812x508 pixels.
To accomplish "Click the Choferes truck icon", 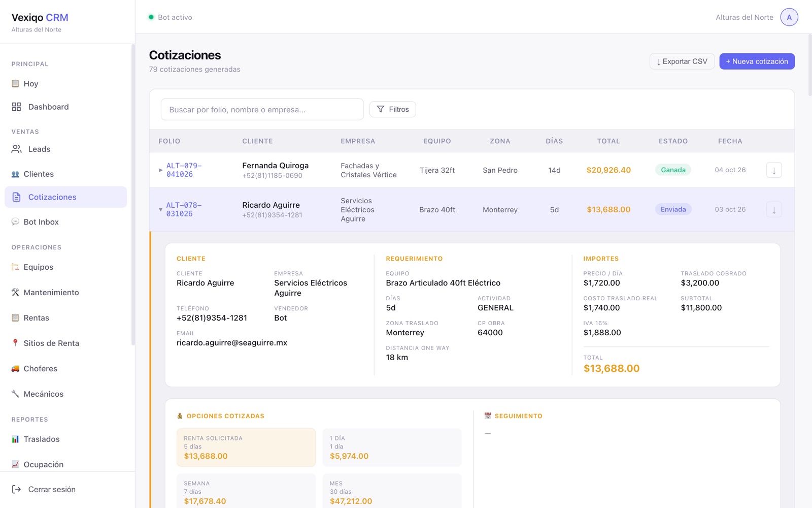I will 15,369.
